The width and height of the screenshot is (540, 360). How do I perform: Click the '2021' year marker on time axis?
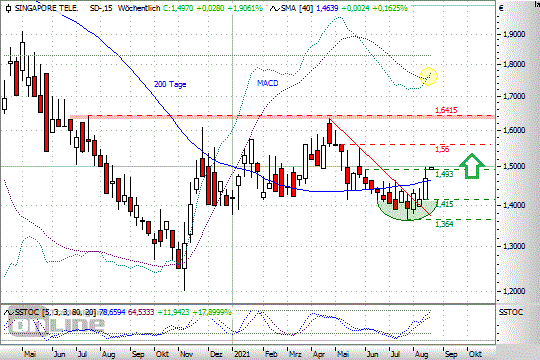(x=242, y=354)
